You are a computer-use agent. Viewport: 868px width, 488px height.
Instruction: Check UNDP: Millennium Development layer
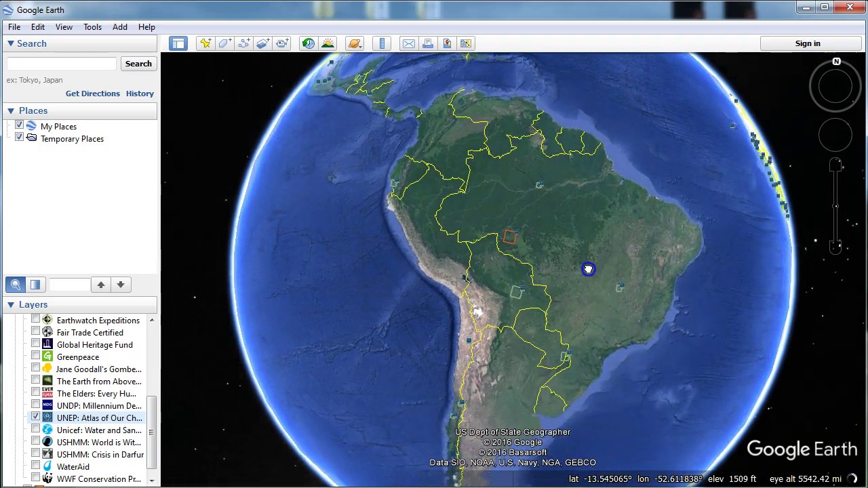click(35, 405)
